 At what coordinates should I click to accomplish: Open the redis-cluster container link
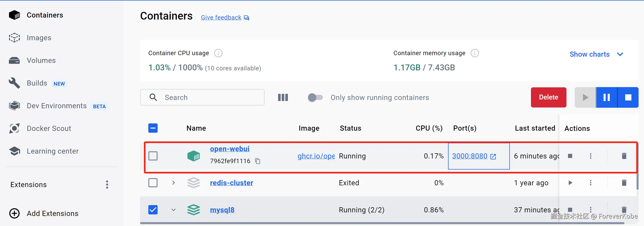231,183
